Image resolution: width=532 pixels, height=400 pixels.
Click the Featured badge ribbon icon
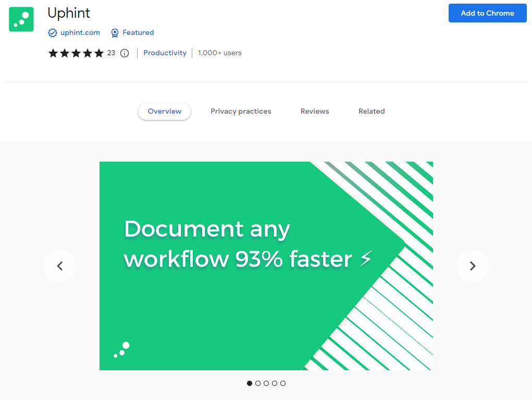pos(115,32)
